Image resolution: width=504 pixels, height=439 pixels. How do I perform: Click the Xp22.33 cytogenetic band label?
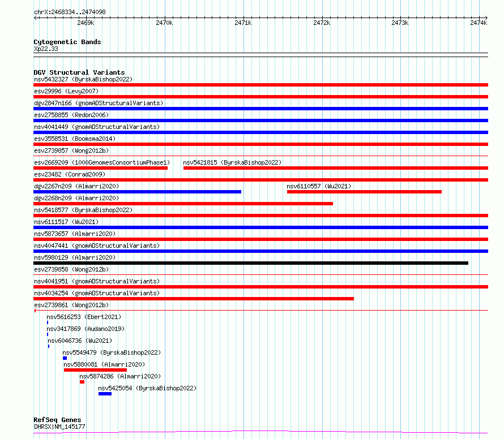coord(46,49)
